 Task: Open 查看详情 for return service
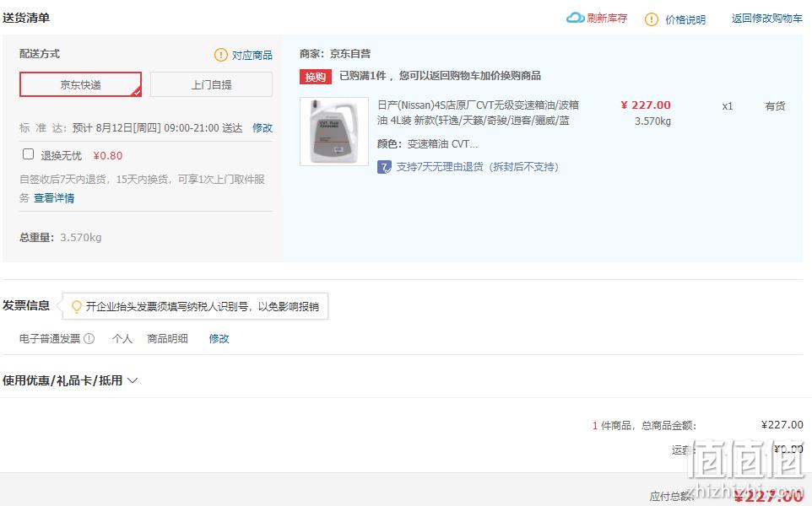coord(54,197)
